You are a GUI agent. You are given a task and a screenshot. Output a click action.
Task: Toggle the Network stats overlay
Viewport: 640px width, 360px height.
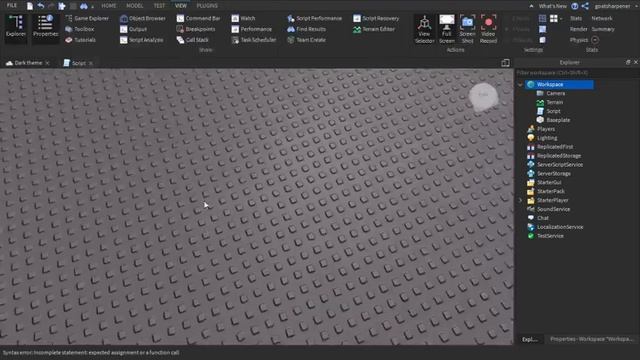tap(602, 18)
